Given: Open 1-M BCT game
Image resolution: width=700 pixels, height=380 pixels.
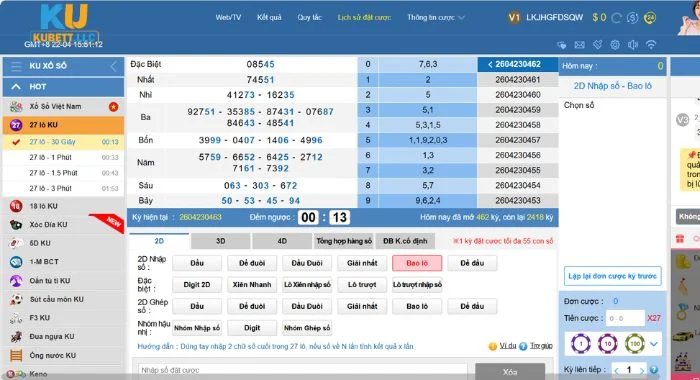Looking at the screenshot, I should 63,262.
